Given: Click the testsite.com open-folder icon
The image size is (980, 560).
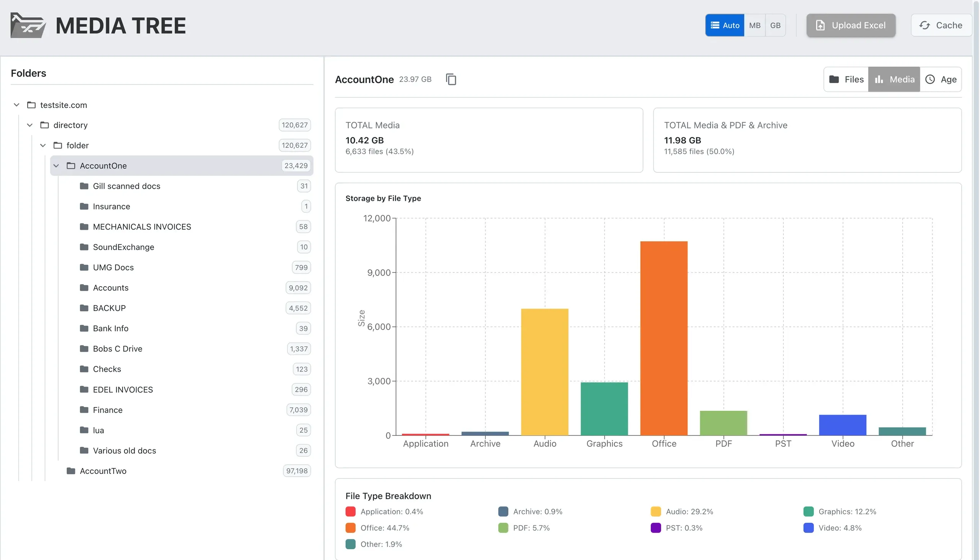Looking at the screenshot, I should coord(31,105).
